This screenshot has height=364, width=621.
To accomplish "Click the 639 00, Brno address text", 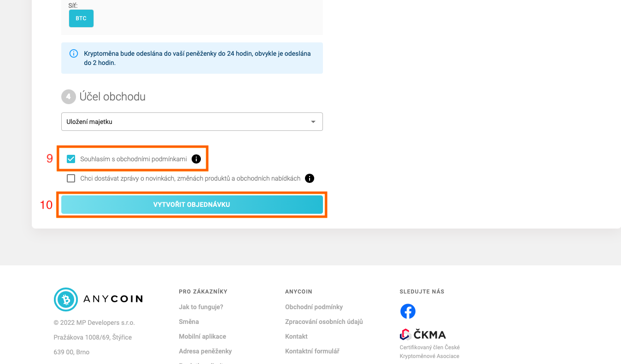I will [x=71, y=352].
